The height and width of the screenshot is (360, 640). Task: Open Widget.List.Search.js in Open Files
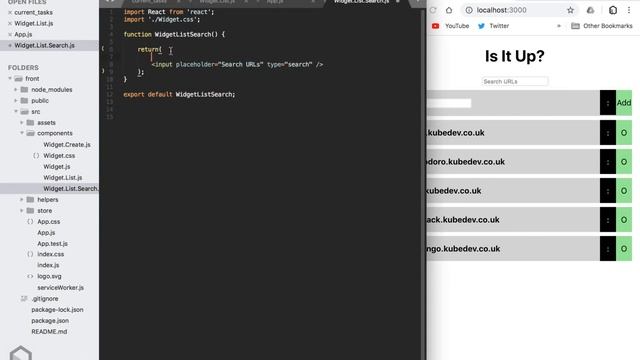click(44, 45)
